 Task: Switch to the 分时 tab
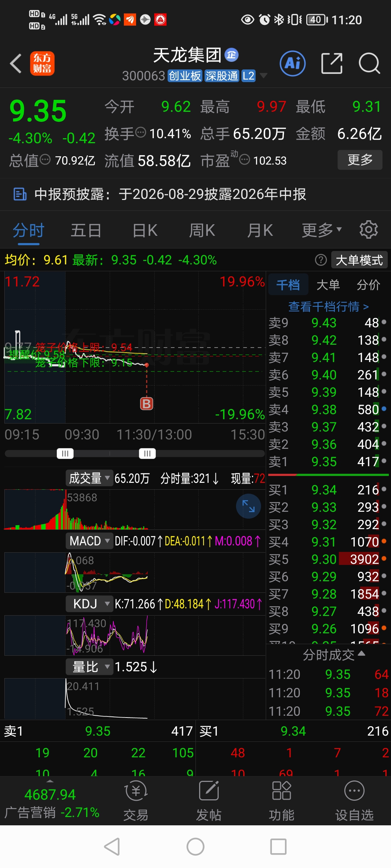pos(29,230)
